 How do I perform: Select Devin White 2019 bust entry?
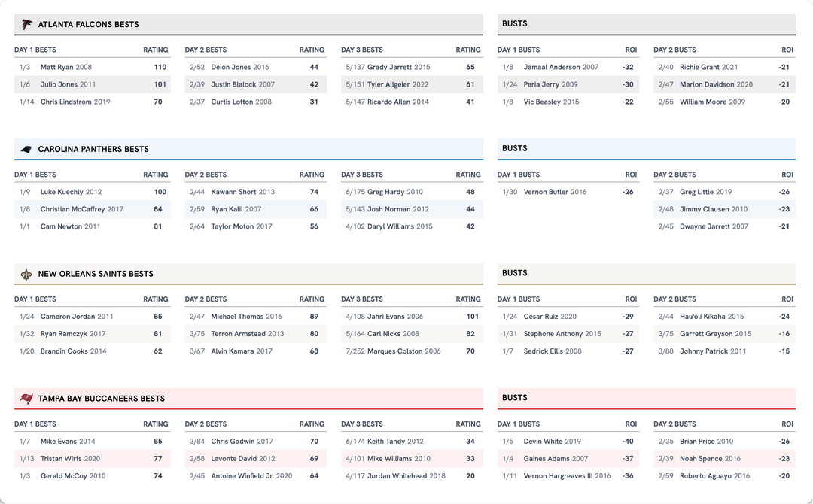tap(552, 442)
